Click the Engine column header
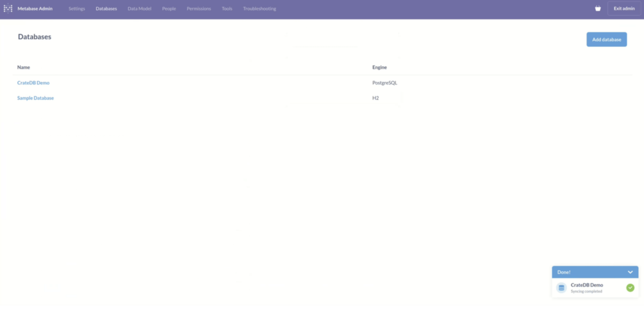644x328 pixels. point(379,67)
